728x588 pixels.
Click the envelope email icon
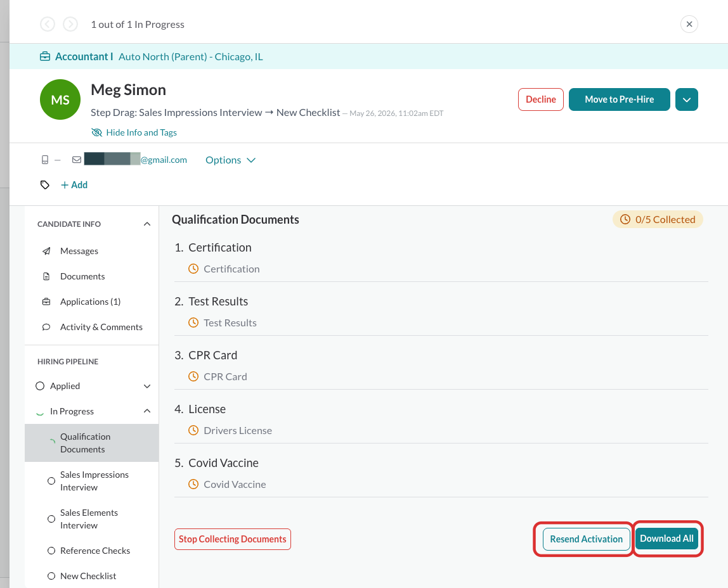click(x=77, y=160)
